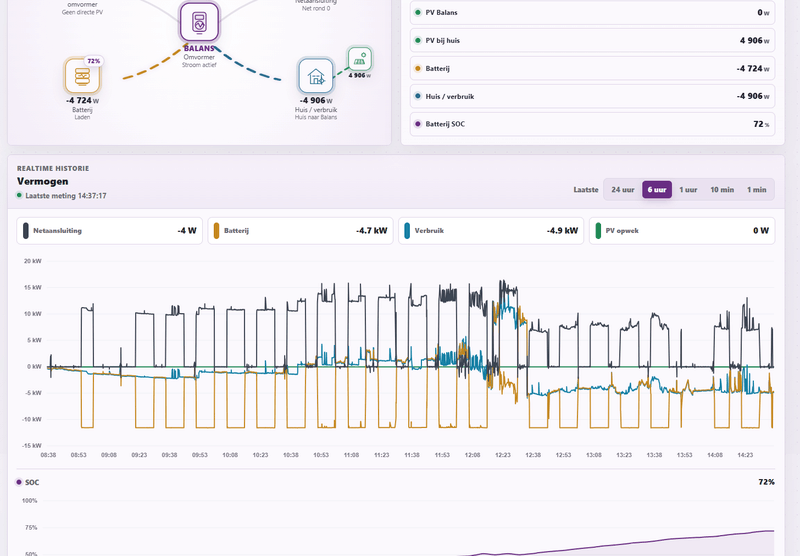Open the Batterij SOC row

click(592, 124)
